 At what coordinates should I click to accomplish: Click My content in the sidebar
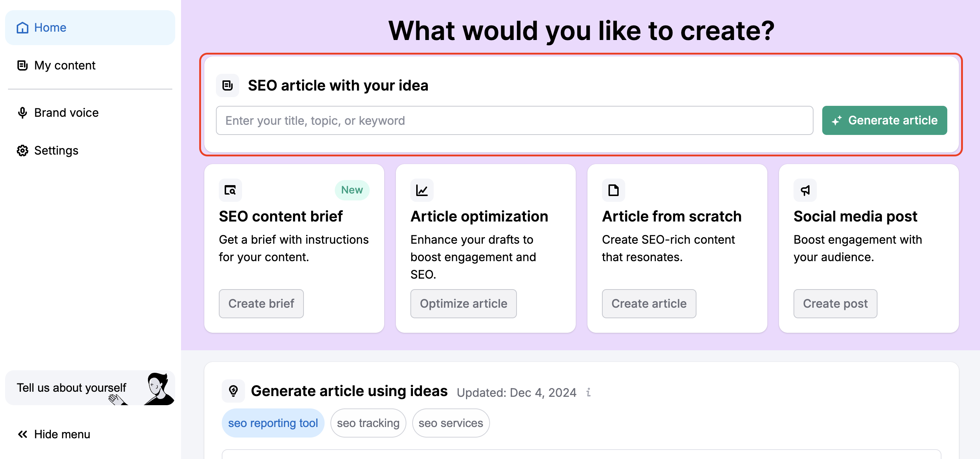click(x=65, y=65)
